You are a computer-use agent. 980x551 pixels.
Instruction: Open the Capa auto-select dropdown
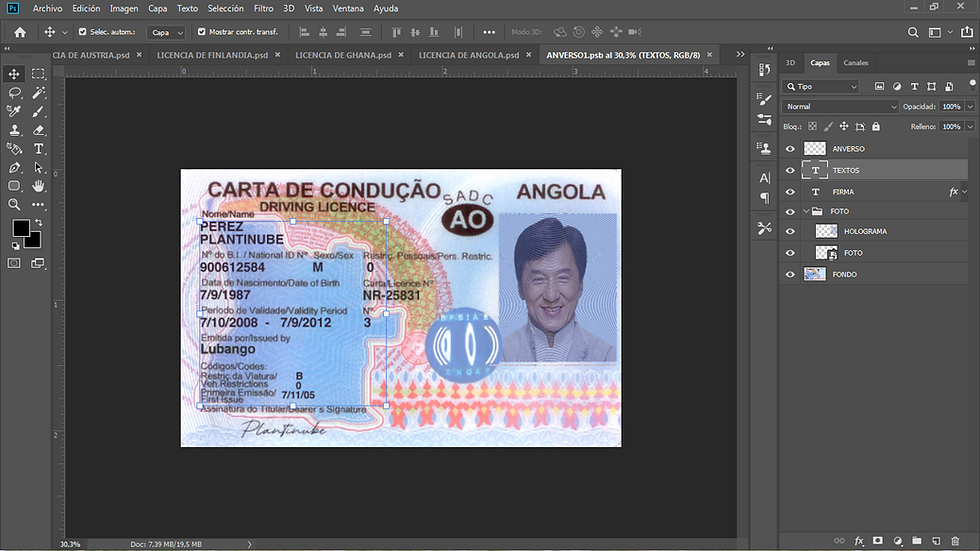[x=166, y=32]
